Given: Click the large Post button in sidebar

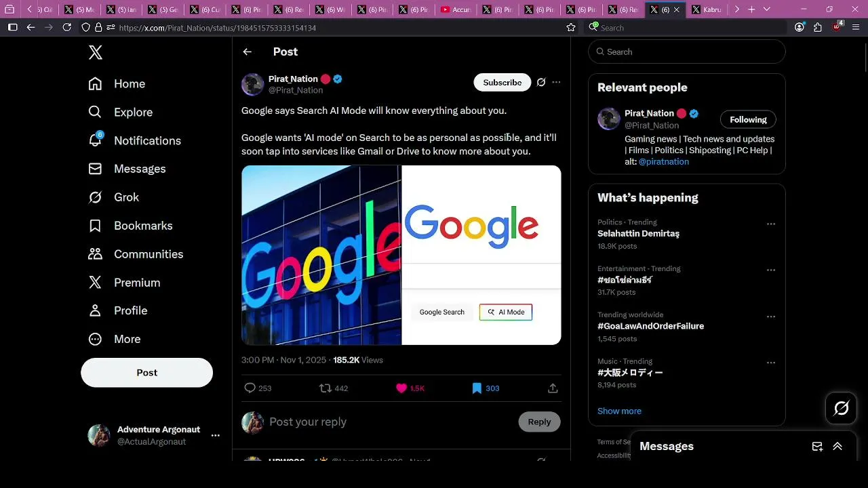Looking at the screenshot, I should tap(146, 373).
